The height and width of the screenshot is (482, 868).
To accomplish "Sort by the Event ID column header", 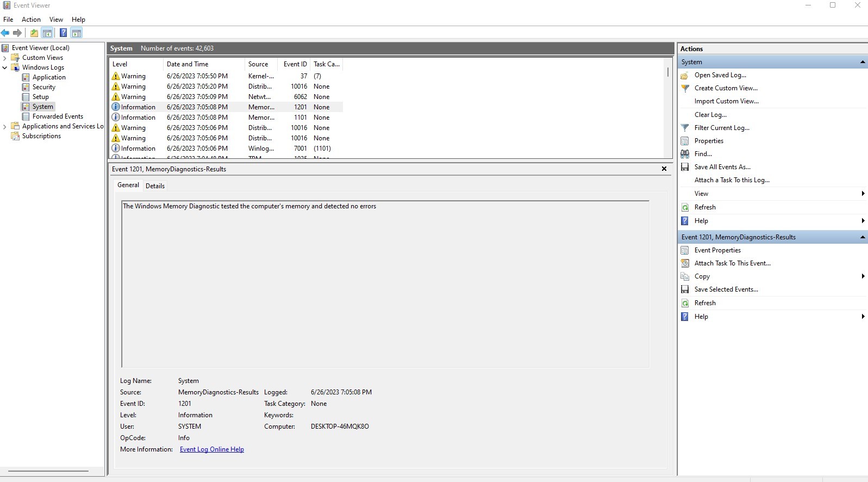I will 295,64.
